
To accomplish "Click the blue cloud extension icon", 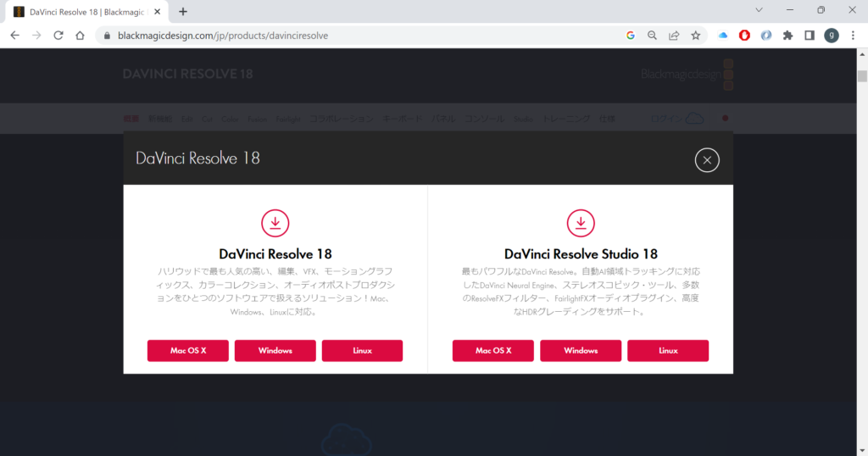I will (723, 36).
